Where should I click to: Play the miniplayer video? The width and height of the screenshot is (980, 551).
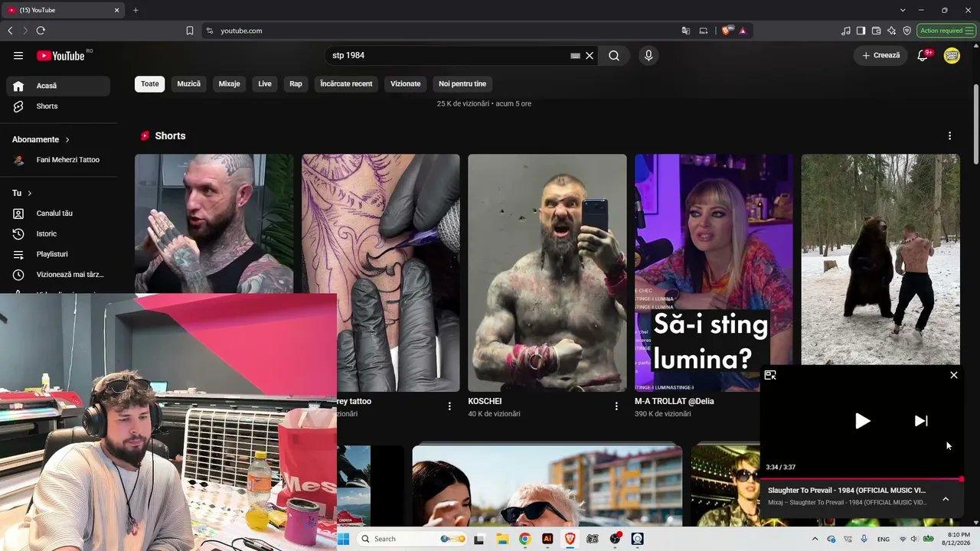863,421
